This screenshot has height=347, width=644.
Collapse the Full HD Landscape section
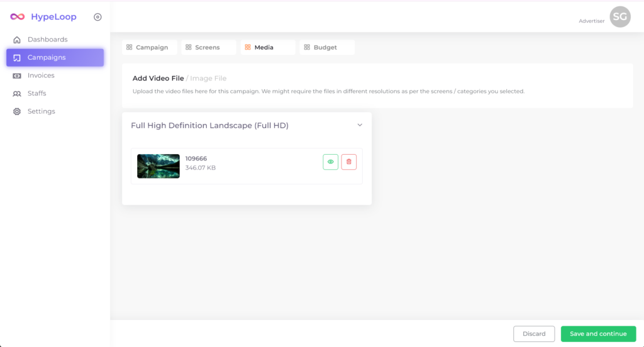click(x=360, y=125)
